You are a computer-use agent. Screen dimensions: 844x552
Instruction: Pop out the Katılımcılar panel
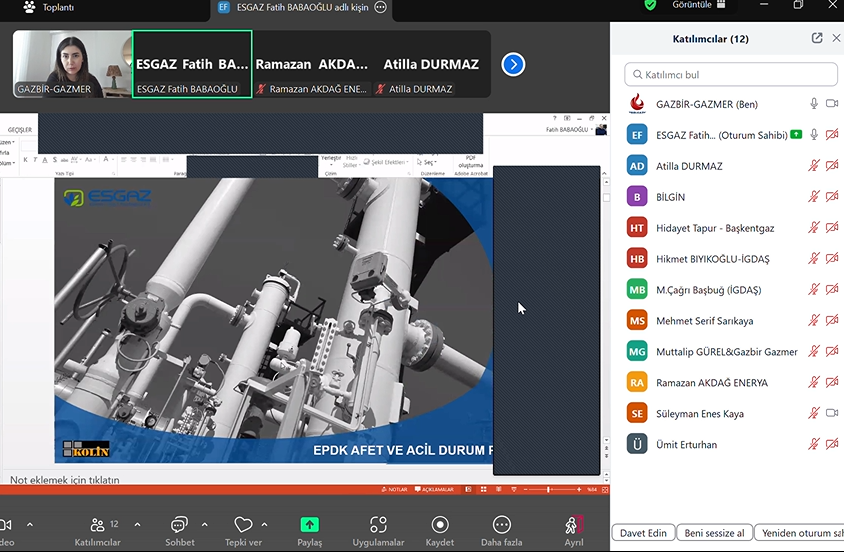point(817,38)
